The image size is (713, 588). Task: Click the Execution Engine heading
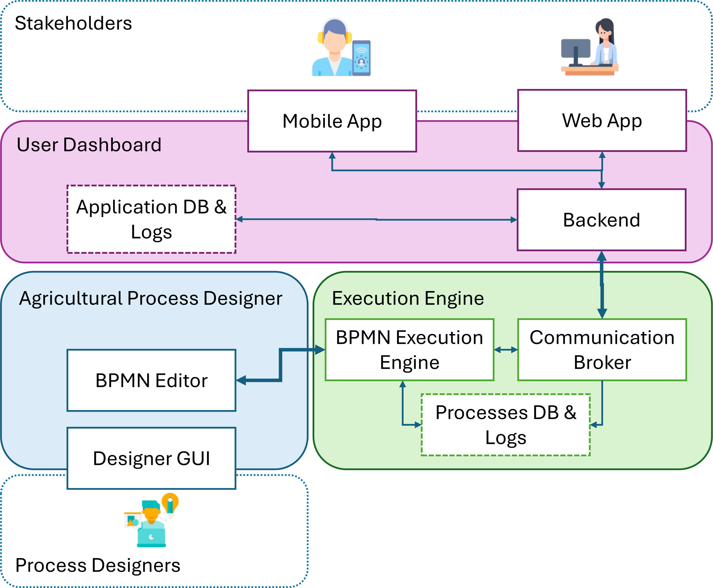coord(408,298)
